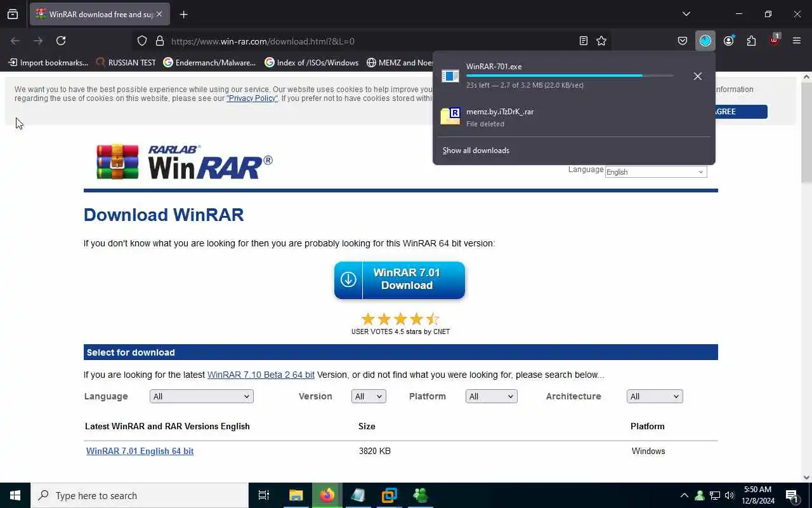Image resolution: width=812 pixels, height=508 pixels.
Task: Cancel the WinRAR-701.exe download
Action: (697, 76)
